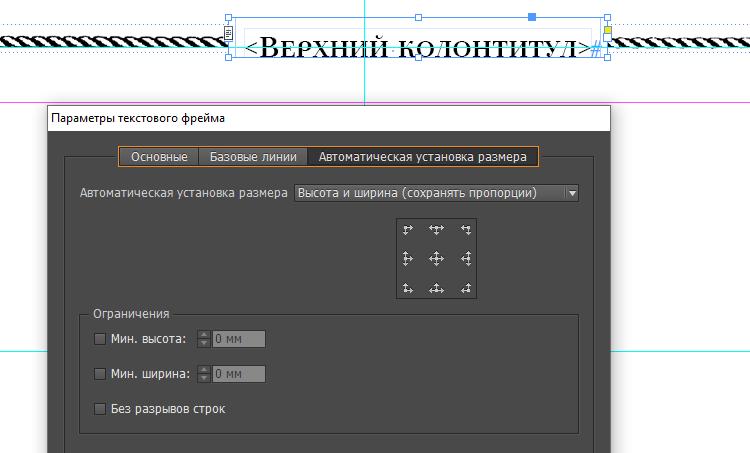Click the Параметры текстового фрейма title bar
Screen dimensions: 750x453
(x=329, y=118)
